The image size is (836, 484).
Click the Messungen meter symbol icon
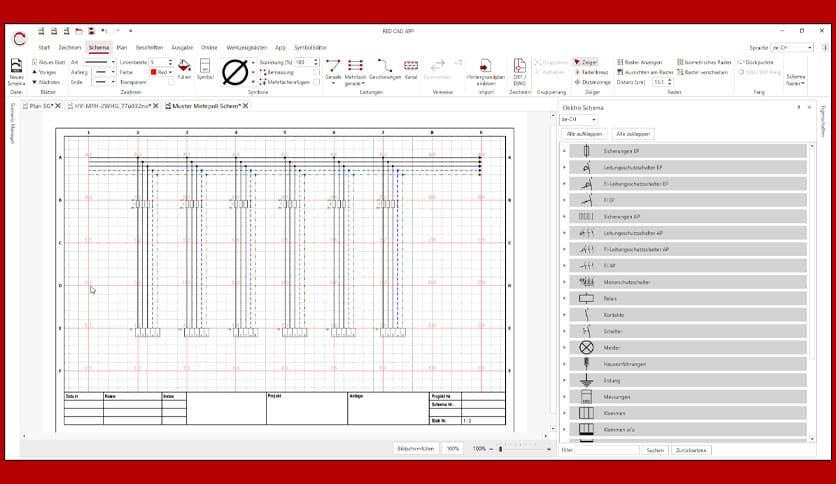tap(586, 397)
